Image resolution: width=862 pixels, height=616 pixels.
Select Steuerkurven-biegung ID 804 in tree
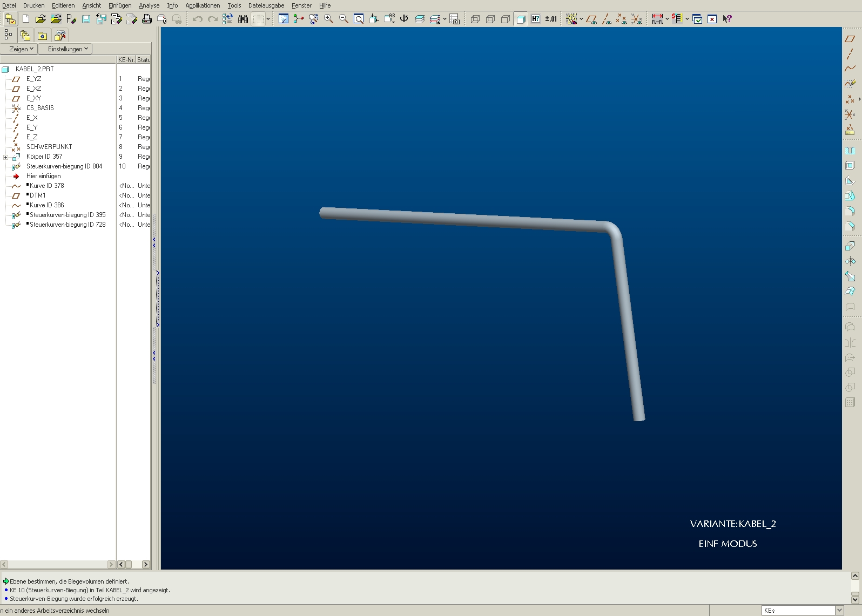click(x=64, y=166)
